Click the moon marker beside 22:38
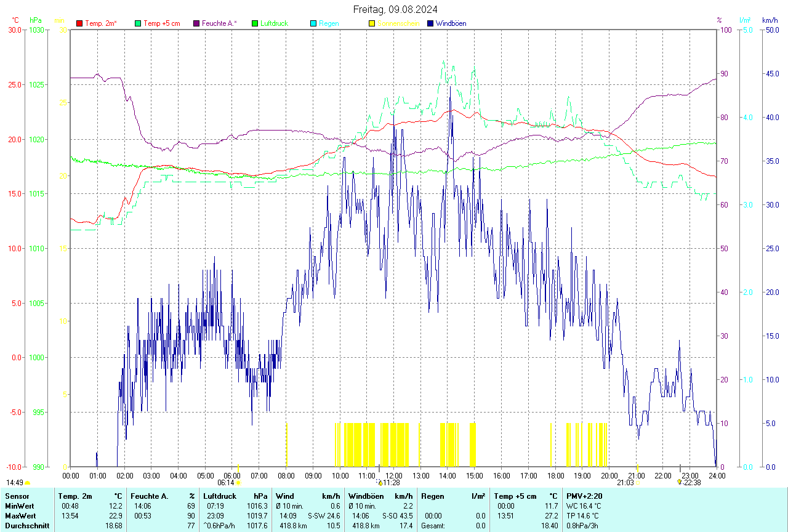Image resolution: width=788 pixels, height=532 pixels. tap(680, 482)
